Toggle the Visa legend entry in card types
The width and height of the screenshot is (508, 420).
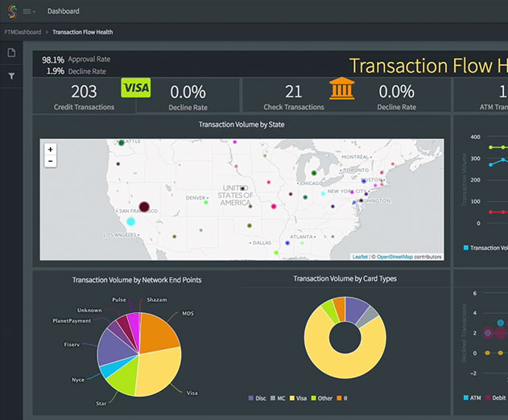pyautogui.click(x=298, y=398)
